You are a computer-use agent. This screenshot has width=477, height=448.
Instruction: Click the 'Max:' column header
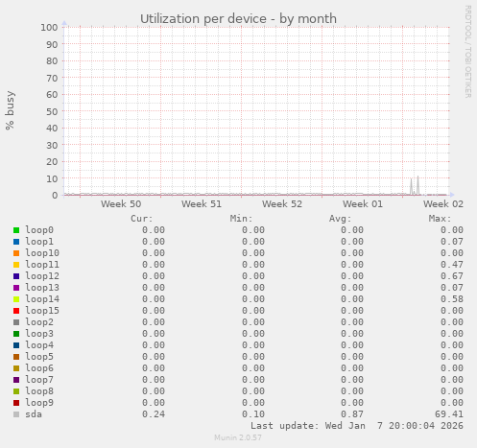pos(440,219)
